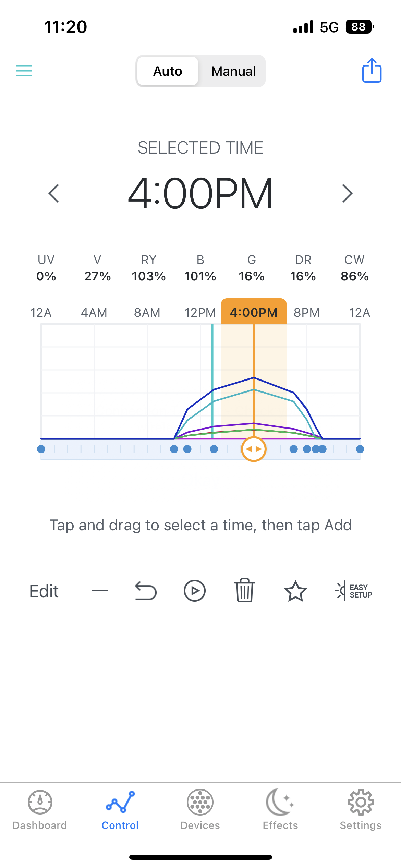The height and width of the screenshot is (868, 401).
Task: Switch to Auto mode
Action: pos(168,71)
